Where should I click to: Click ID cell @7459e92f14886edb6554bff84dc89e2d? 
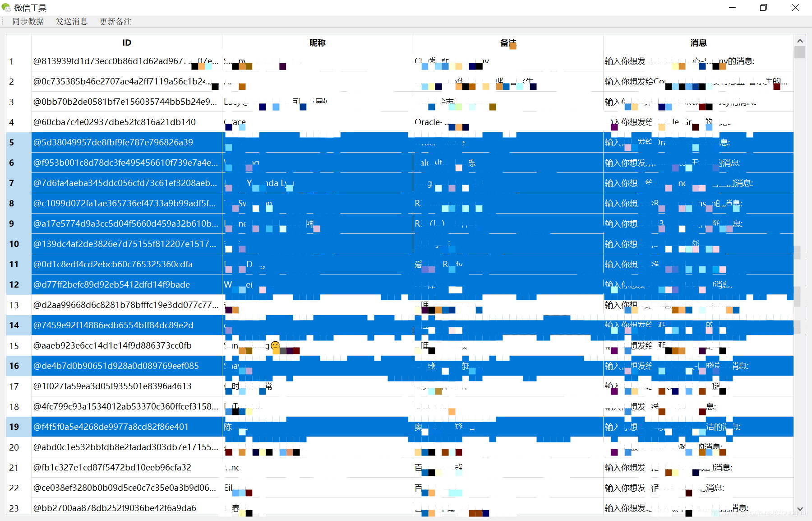click(x=127, y=325)
